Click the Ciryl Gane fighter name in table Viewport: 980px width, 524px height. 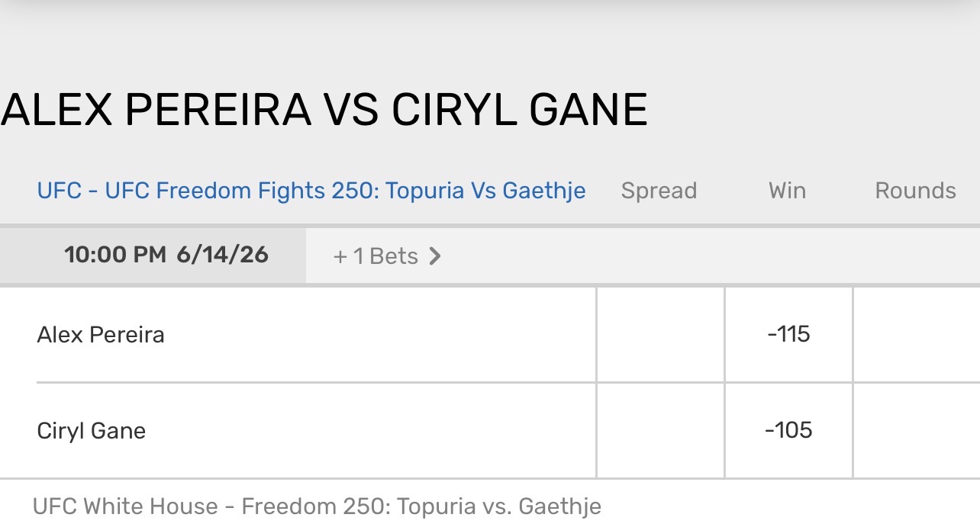(x=91, y=431)
